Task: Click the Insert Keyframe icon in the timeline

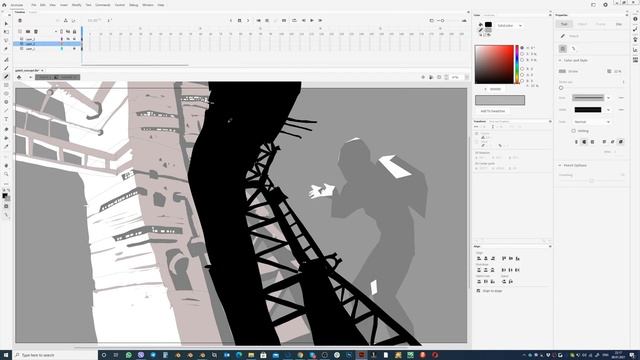Action: [x=240, y=20]
